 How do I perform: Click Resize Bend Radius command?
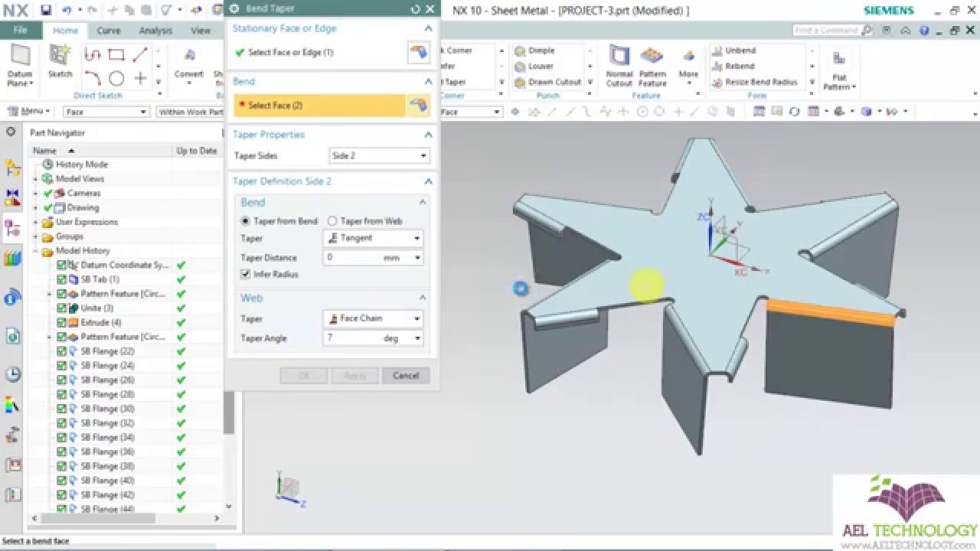(755, 82)
